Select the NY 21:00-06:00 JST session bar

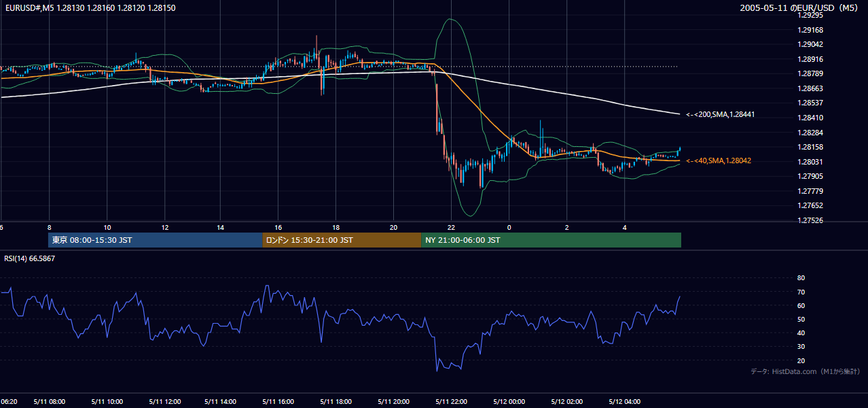pos(551,240)
